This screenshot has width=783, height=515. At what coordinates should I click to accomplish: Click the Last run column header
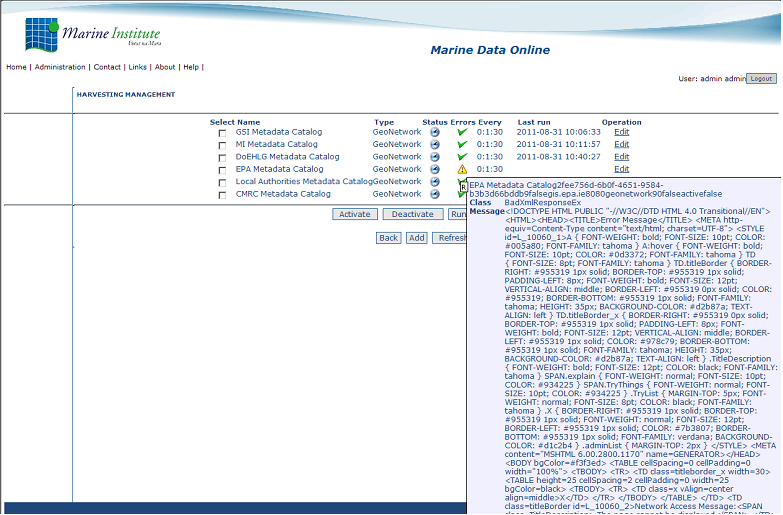pos(534,122)
